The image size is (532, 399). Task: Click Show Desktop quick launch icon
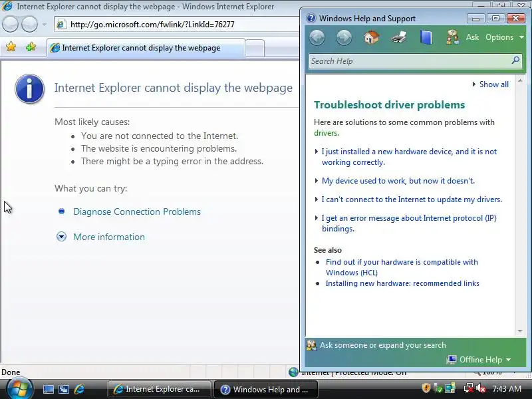click(x=48, y=389)
